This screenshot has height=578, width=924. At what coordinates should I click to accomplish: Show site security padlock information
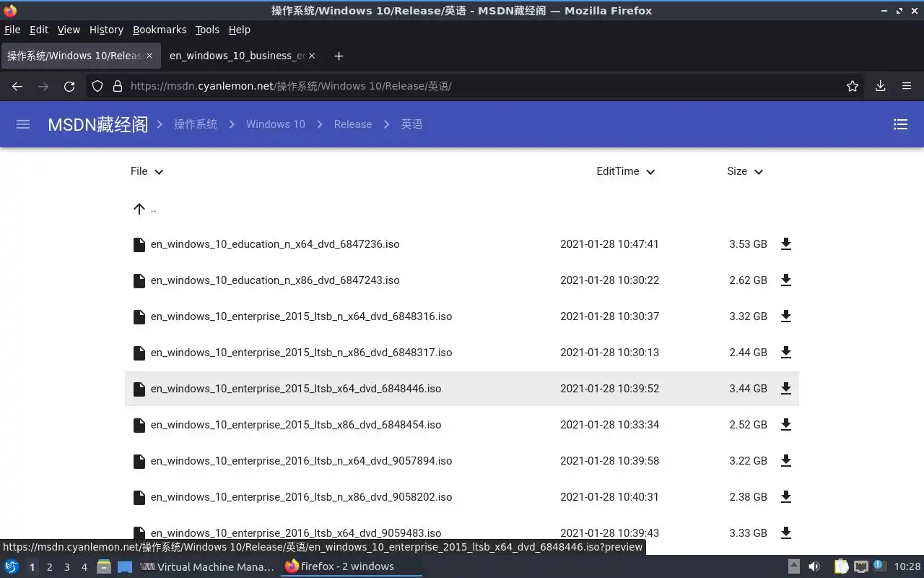click(118, 86)
